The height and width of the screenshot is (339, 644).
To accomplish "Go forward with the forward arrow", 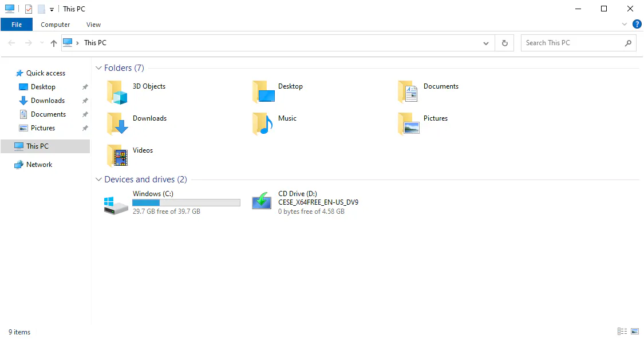I will tap(28, 43).
